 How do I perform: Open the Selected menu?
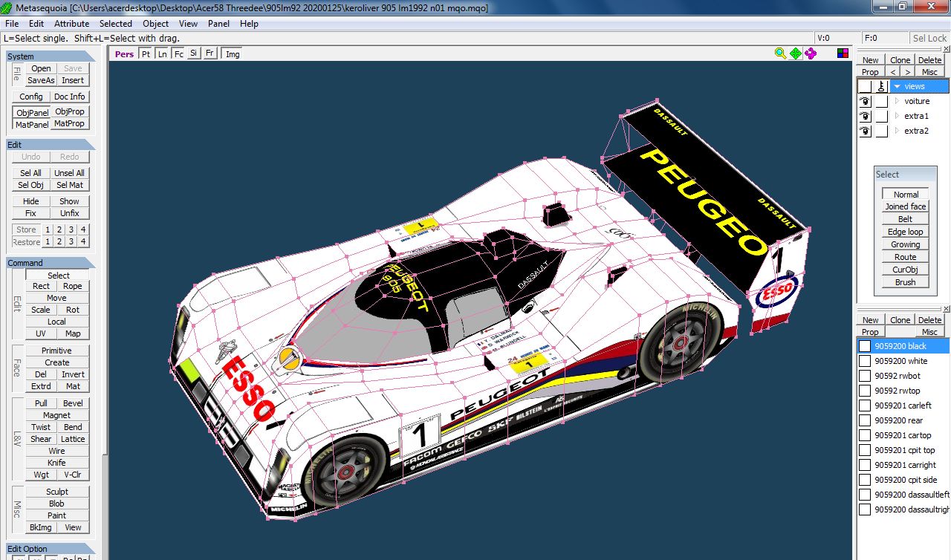coord(116,24)
